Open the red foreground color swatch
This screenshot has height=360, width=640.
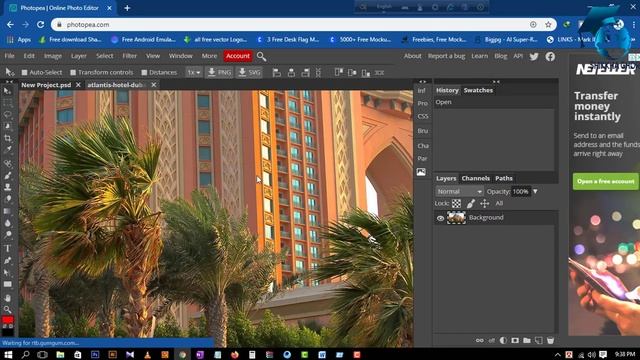coord(7,319)
